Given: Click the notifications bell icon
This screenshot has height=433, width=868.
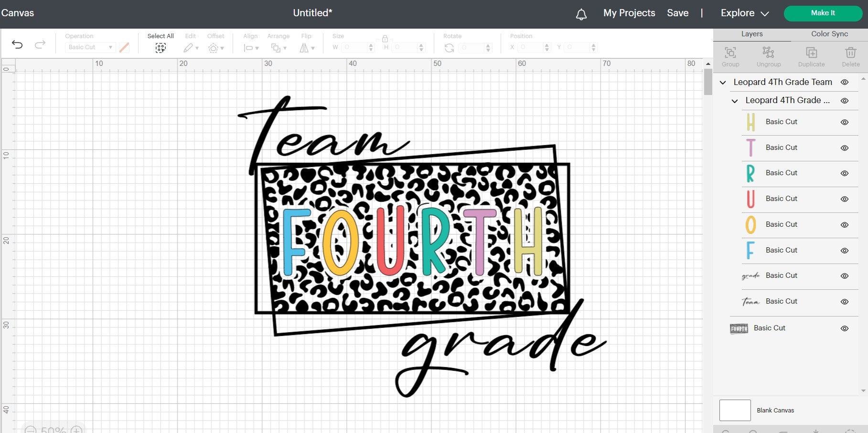Looking at the screenshot, I should pyautogui.click(x=581, y=13).
